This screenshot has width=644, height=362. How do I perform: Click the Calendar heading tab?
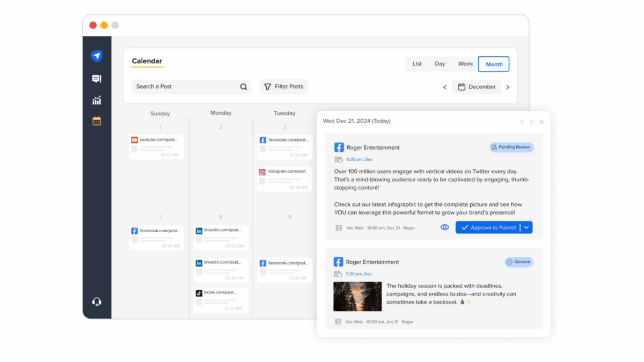(147, 61)
